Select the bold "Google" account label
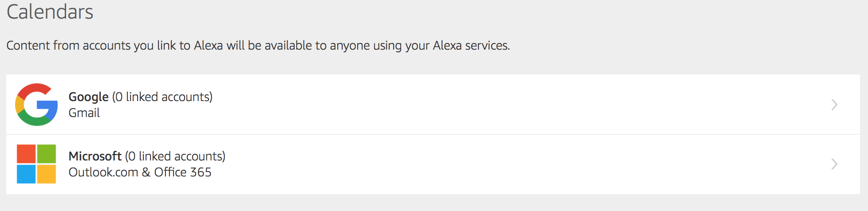 [x=88, y=97]
